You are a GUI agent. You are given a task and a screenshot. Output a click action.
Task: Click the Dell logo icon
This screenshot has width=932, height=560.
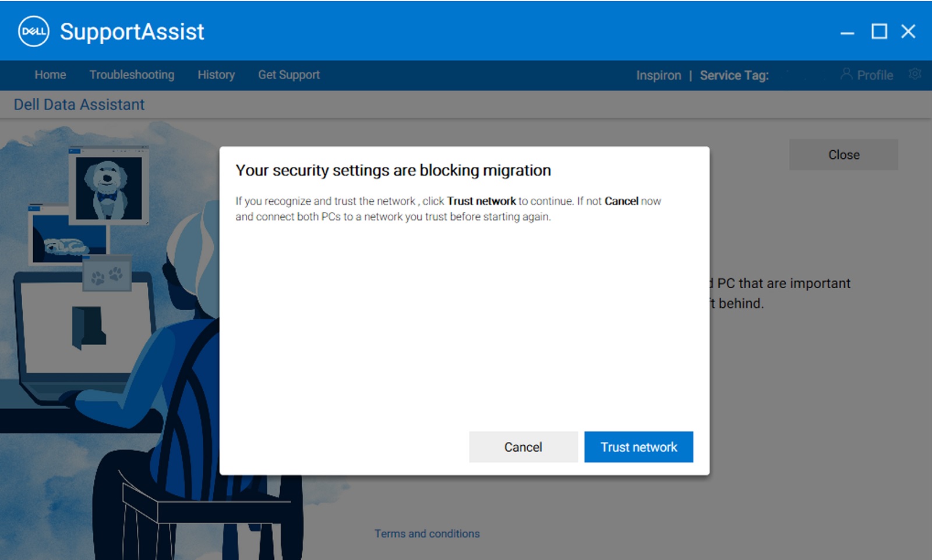(35, 31)
